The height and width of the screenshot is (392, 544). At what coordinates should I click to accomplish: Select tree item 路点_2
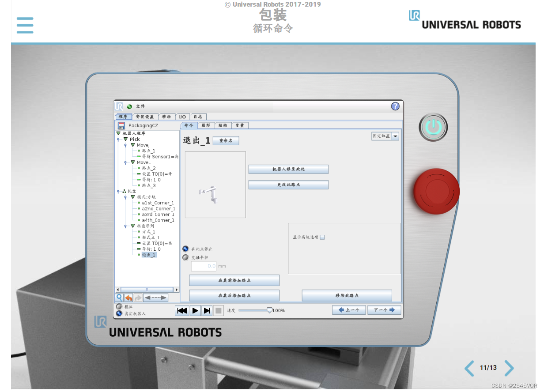coord(149,168)
